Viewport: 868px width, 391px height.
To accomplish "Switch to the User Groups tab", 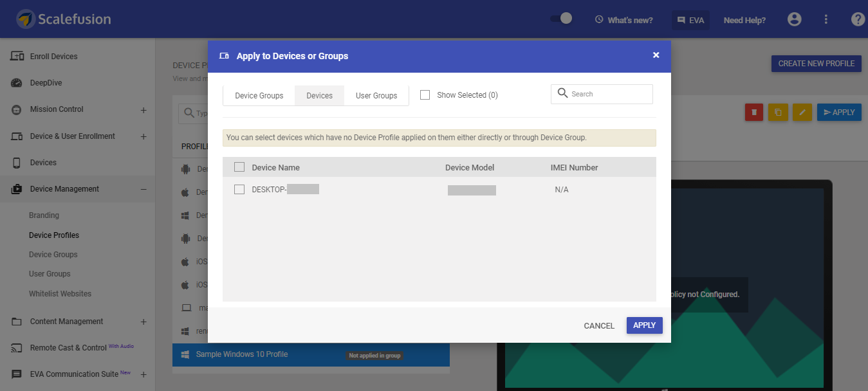I will pyautogui.click(x=376, y=95).
